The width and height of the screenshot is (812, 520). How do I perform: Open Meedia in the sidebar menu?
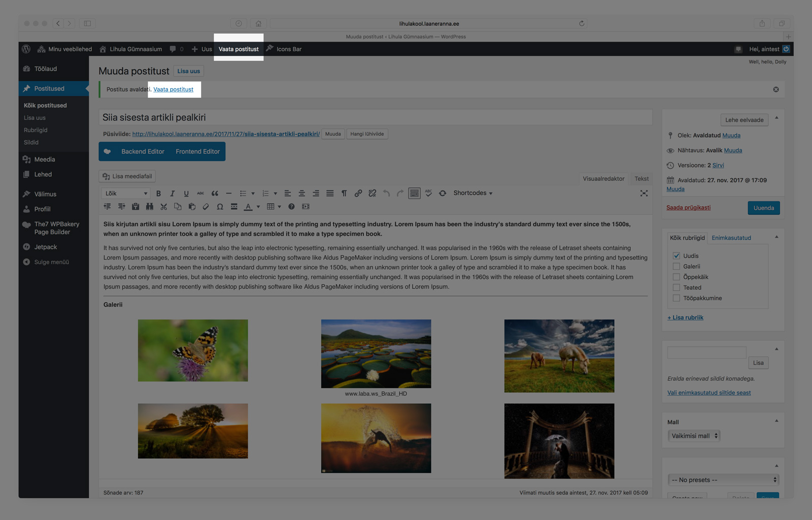pos(45,159)
